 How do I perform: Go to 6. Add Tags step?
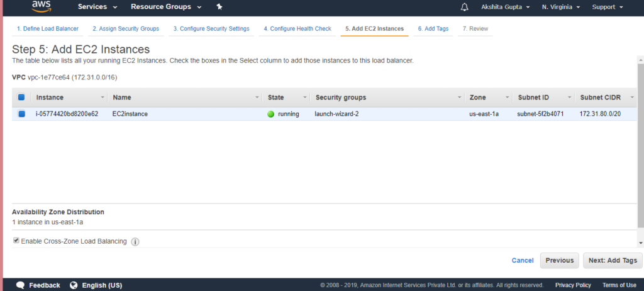[433, 29]
